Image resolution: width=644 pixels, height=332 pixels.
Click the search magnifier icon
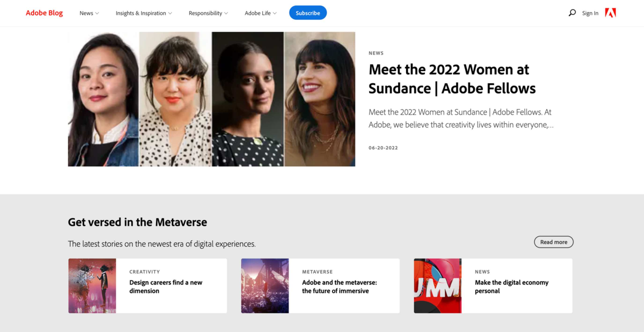[572, 13]
